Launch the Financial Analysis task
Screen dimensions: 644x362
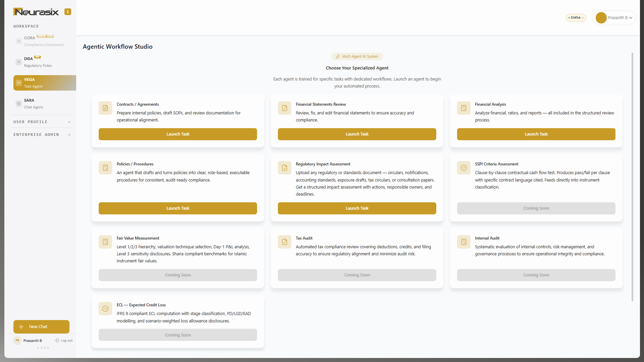pos(536,134)
